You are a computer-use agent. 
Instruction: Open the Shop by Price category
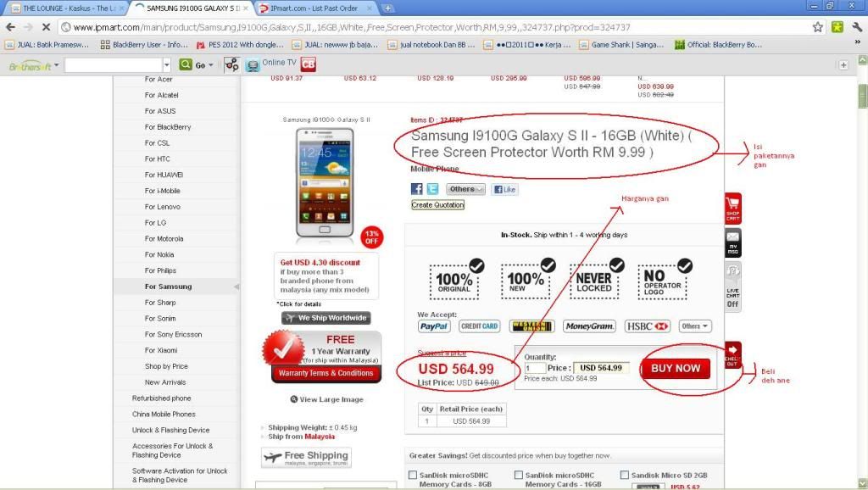pos(166,366)
